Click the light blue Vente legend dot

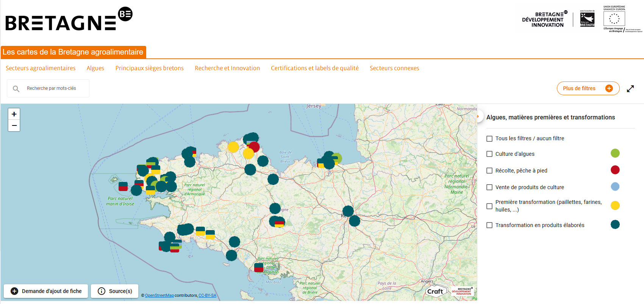[x=615, y=186]
